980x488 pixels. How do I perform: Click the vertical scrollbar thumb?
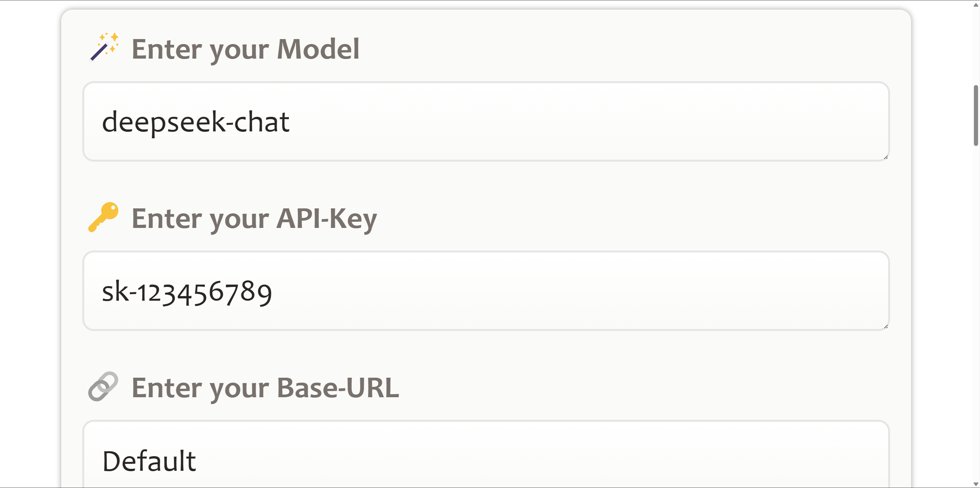click(976, 116)
